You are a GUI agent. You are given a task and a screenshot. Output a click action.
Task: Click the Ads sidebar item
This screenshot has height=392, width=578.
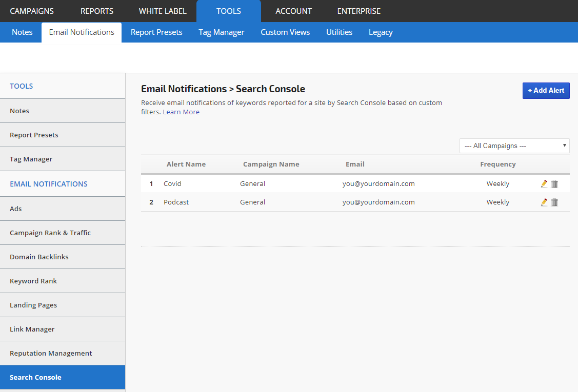16,209
